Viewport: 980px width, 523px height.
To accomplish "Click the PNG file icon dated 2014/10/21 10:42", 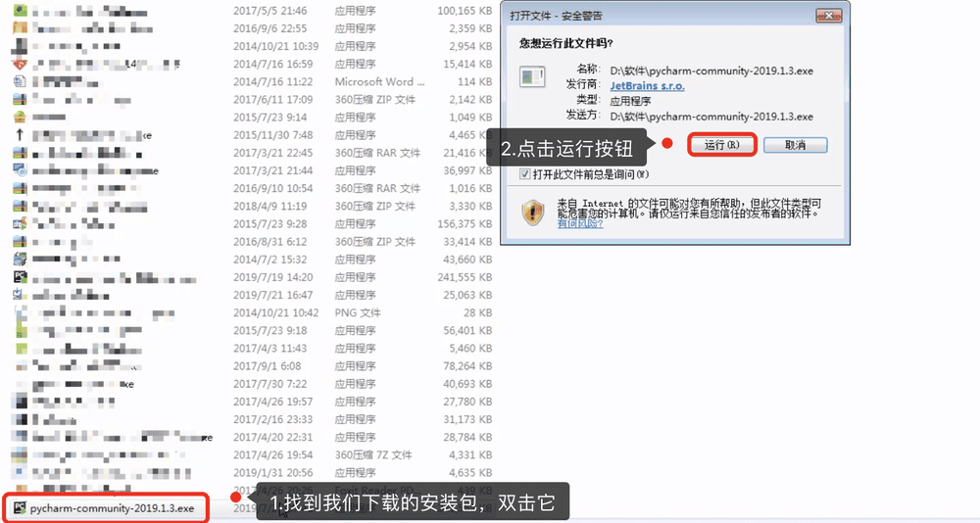I will click(x=20, y=312).
